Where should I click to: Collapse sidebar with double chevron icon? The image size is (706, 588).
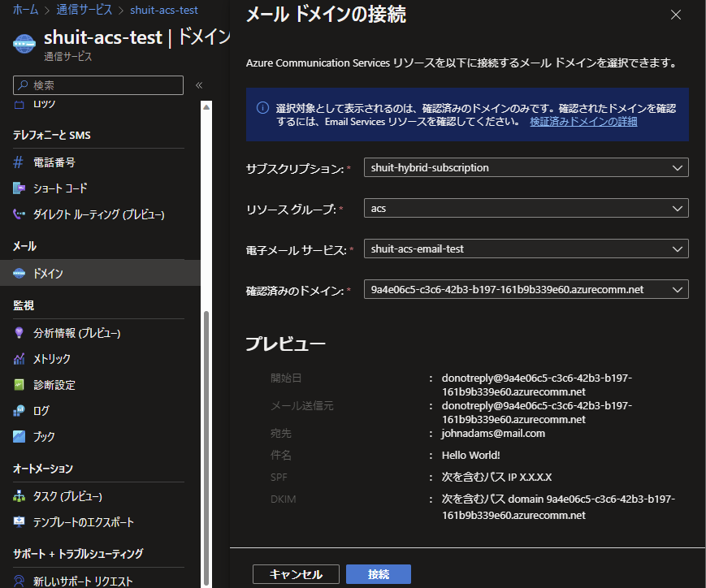[199, 85]
